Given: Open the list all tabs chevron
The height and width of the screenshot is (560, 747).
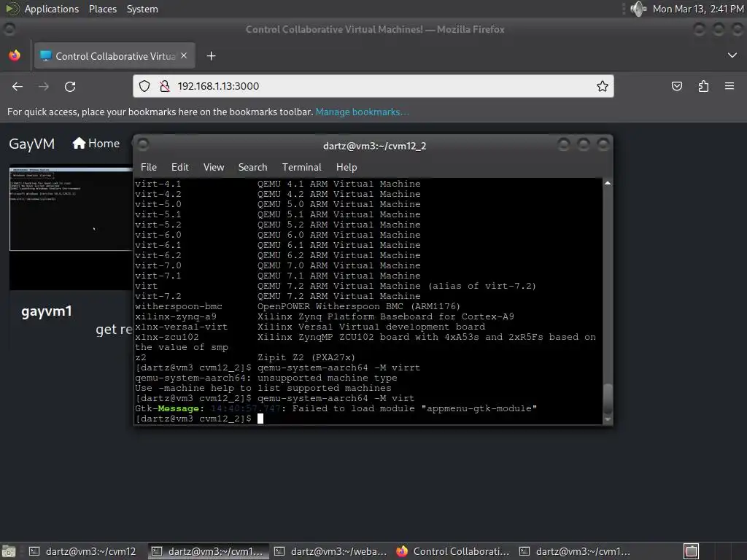Looking at the screenshot, I should pyautogui.click(x=732, y=55).
